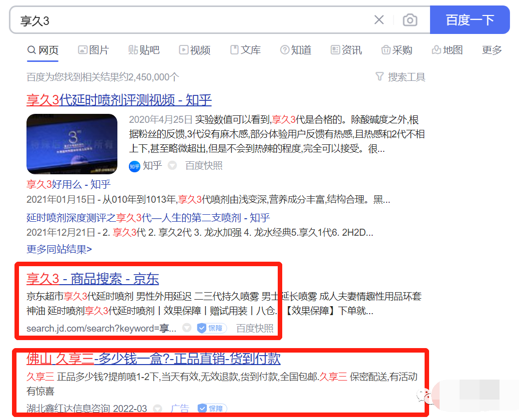Open 搜索工具 filter options
The height and width of the screenshot is (420, 519).
401,77
